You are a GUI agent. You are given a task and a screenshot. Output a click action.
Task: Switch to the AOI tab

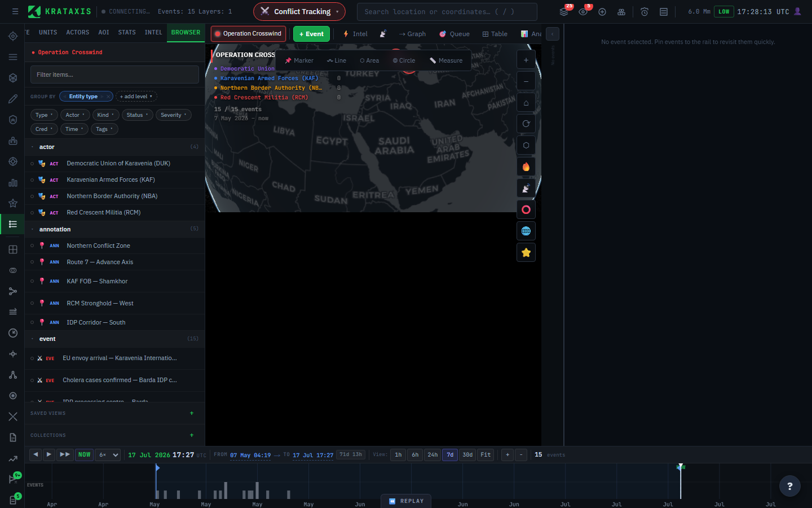click(104, 33)
